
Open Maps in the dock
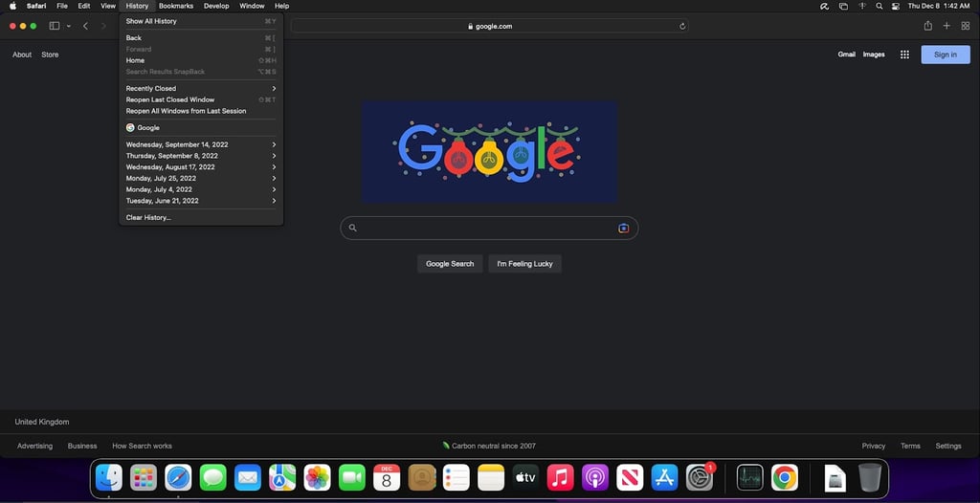(x=282, y=478)
